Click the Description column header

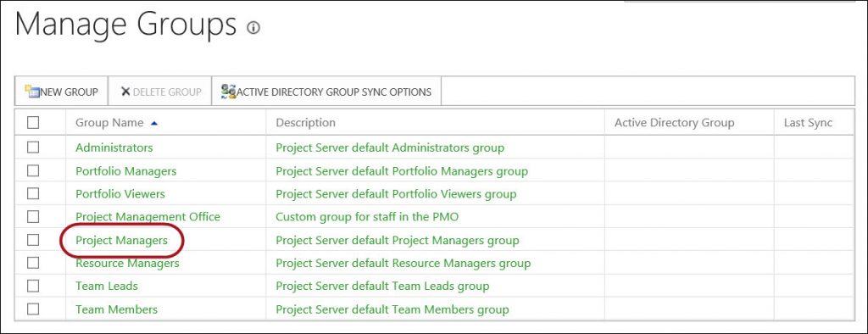tap(305, 122)
